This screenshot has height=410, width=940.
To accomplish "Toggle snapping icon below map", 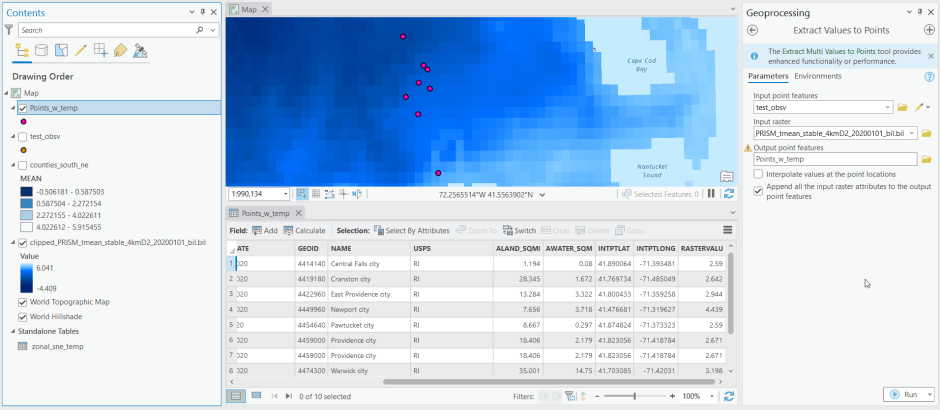I will tap(302, 194).
